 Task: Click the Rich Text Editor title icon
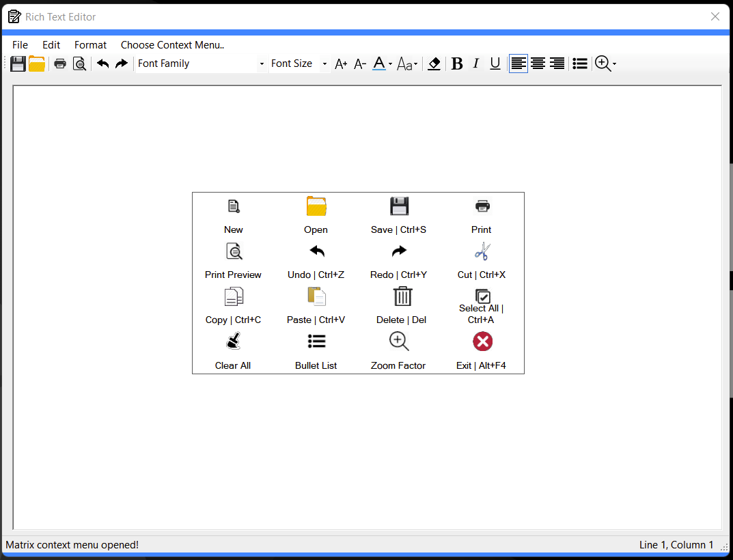[x=14, y=17]
